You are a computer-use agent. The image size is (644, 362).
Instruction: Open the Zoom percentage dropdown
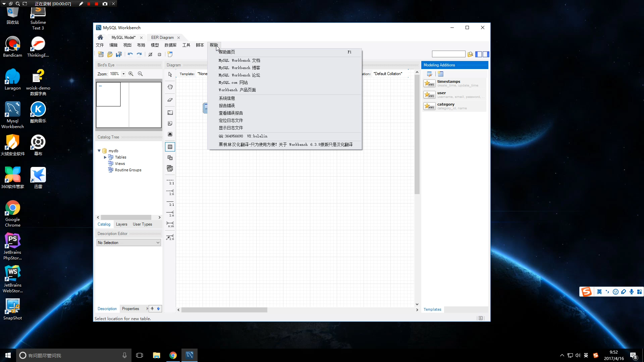tap(123, 74)
